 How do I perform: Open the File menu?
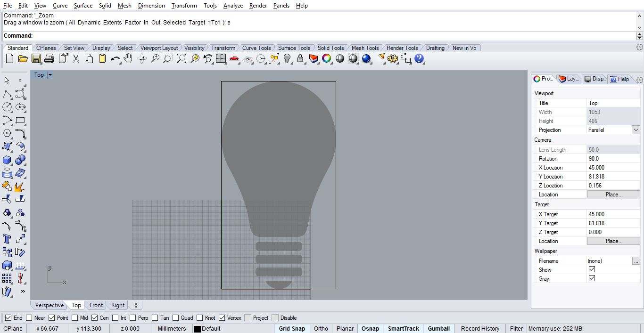click(8, 6)
